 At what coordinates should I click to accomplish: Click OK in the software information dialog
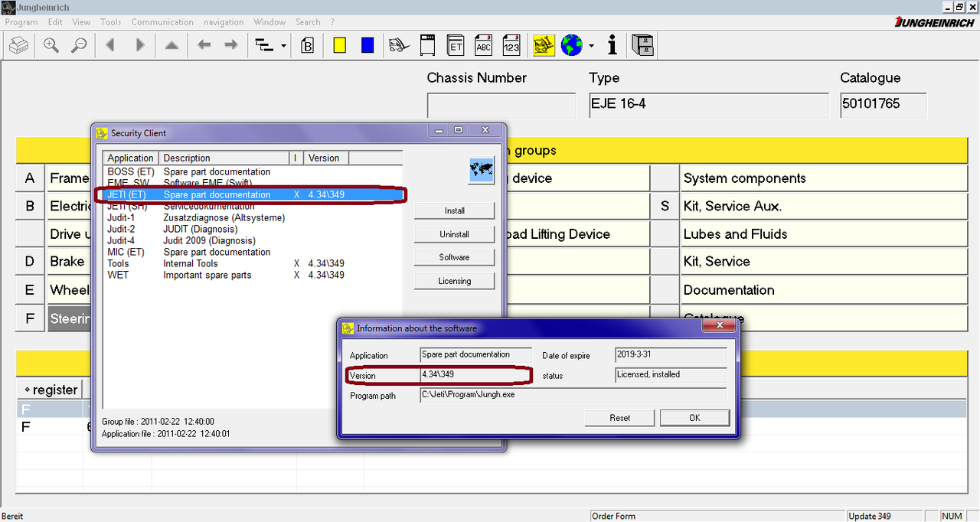click(694, 418)
